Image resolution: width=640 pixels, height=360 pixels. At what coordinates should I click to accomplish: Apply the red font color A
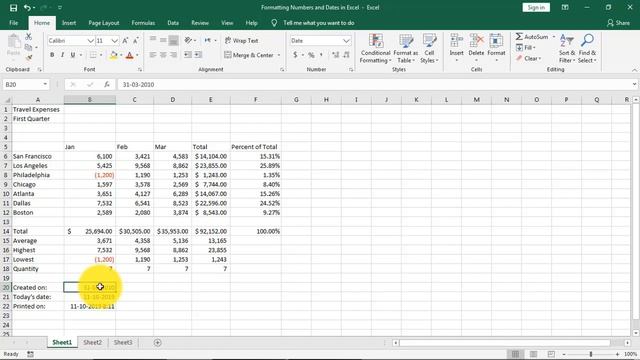tap(129, 55)
